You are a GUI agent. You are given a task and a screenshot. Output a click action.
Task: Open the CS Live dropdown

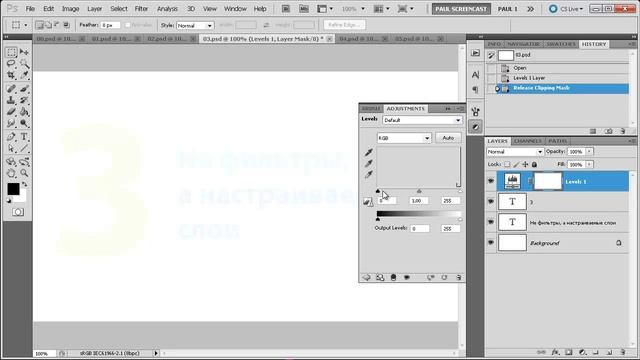pyautogui.click(x=566, y=9)
